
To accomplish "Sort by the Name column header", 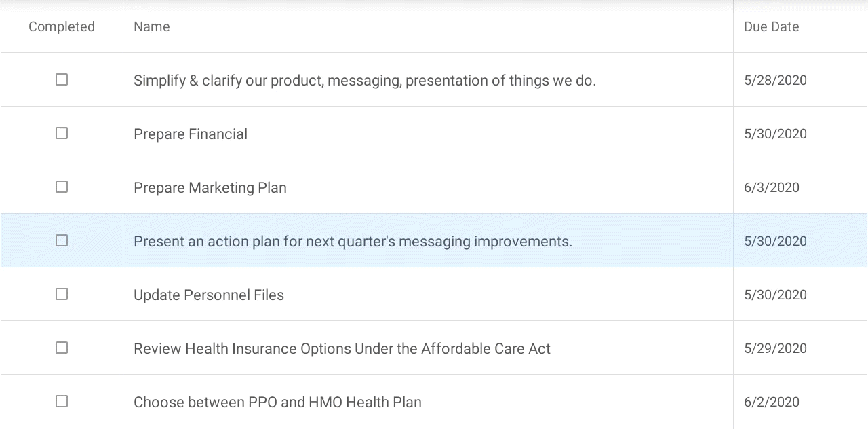I will [x=152, y=26].
